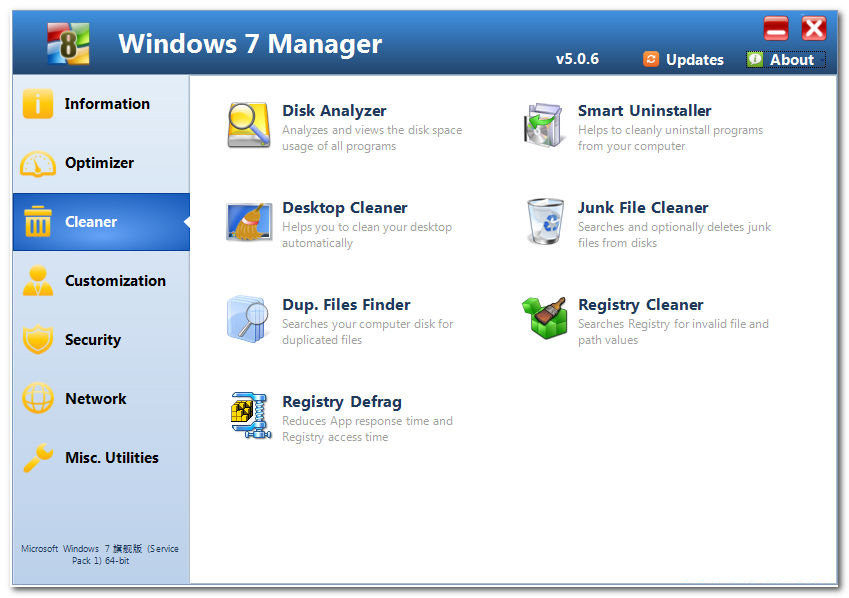Click the v5.0.6 version label
This screenshot has height=598, width=849.
[x=577, y=58]
